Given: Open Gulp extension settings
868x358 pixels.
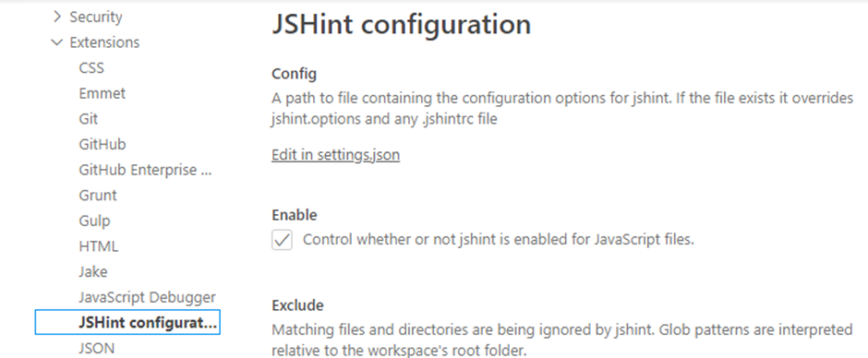Looking at the screenshot, I should click(95, 221).
